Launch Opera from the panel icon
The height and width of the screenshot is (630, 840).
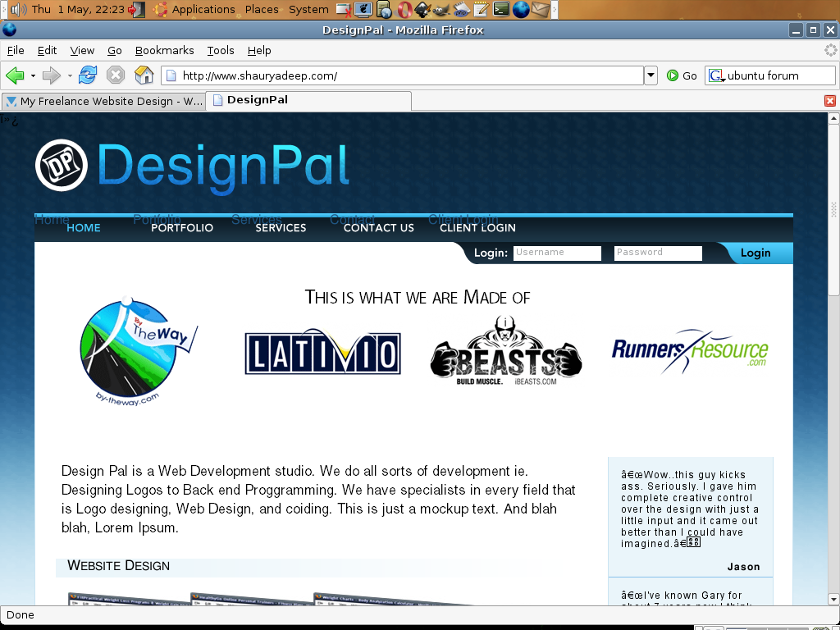pos(404,10)
